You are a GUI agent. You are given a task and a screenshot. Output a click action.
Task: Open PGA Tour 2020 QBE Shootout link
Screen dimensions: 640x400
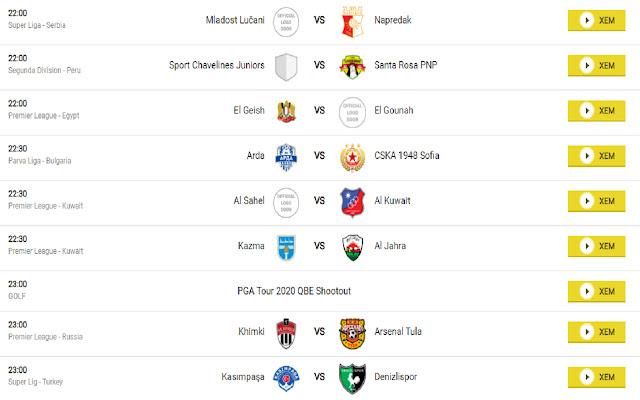(x=294, y=291)
